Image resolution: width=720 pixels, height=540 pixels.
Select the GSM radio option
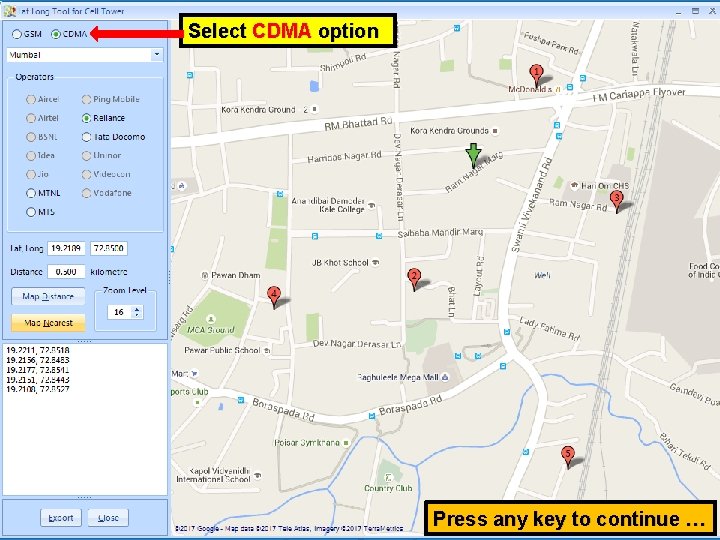(17, 34)
